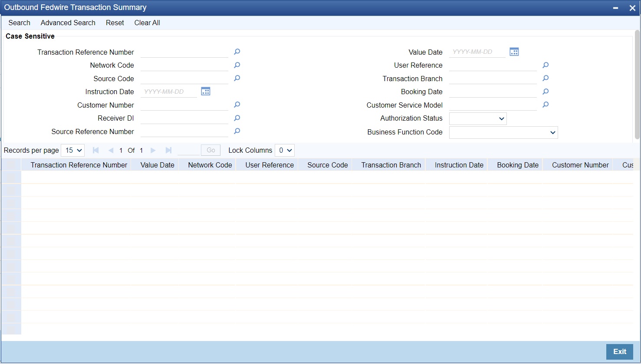Open lookup for Transaction Branch field
This screenshot has height=364, width=641.
point(546,78)
